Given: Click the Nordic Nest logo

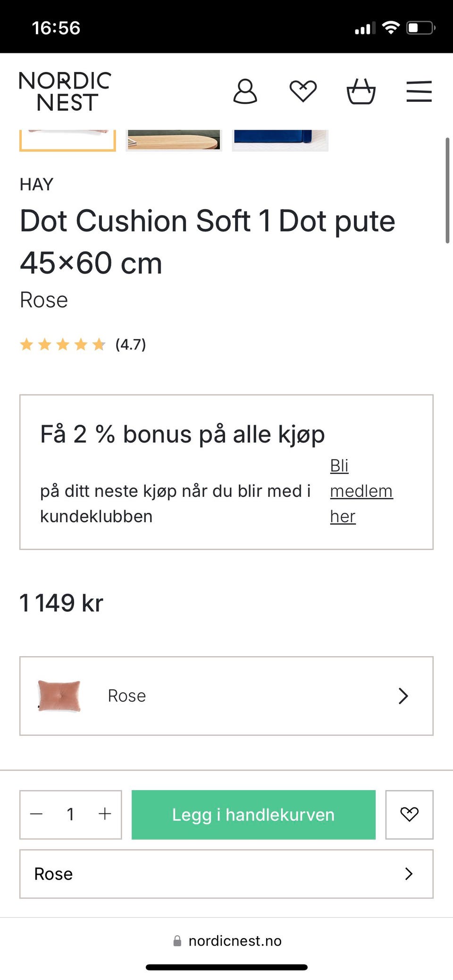Looking at the screenshot, I should click(x=65, y=91).
